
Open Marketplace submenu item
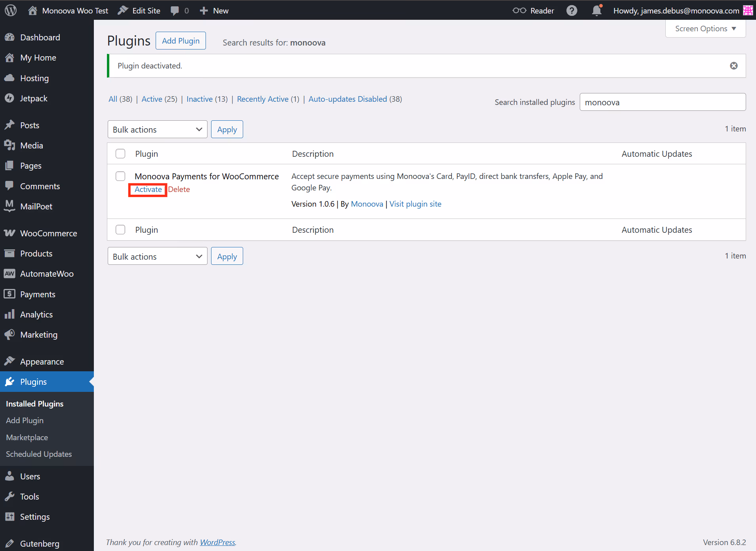(x=27, y=437)
